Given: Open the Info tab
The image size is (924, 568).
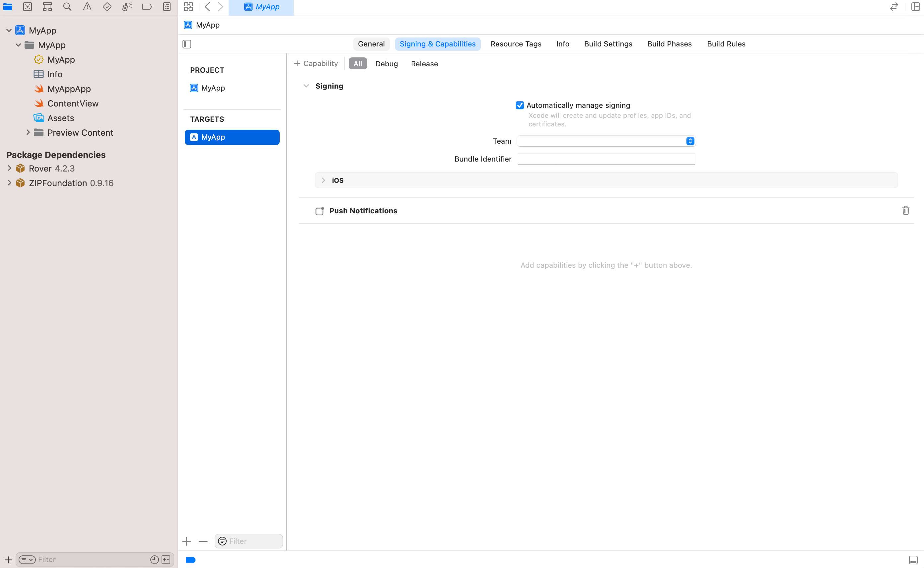Looking at the screenshot, I should tap(562, 44).
